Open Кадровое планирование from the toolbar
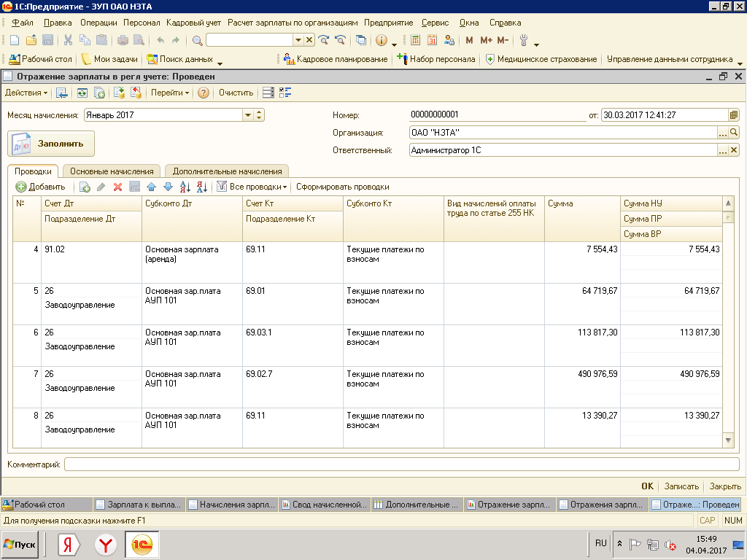This screenshot has width=747, height=560. (x=336, y=59)
